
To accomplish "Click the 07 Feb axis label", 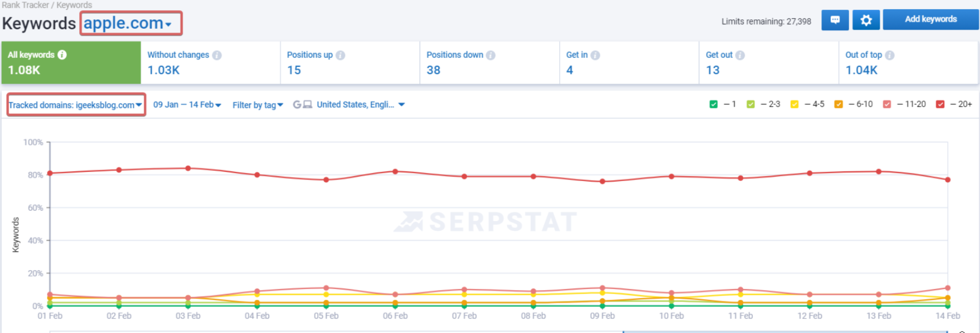I will [464, 316].
